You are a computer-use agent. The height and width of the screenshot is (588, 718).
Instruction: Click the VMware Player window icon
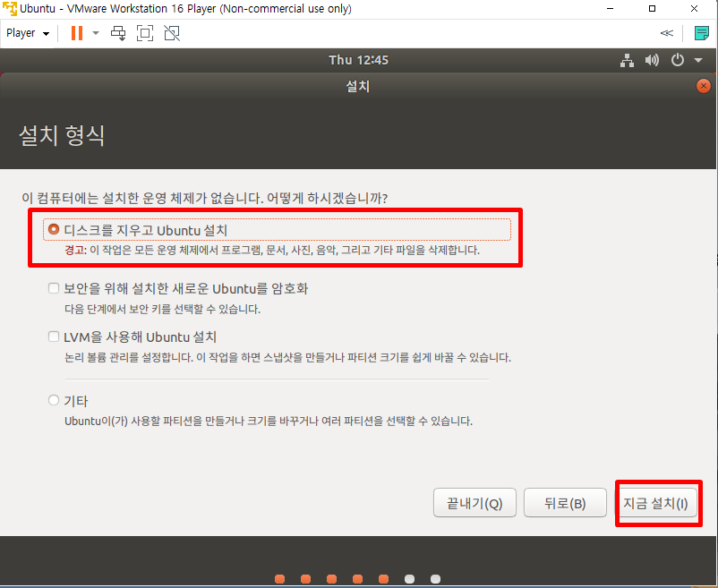point(9,9)
